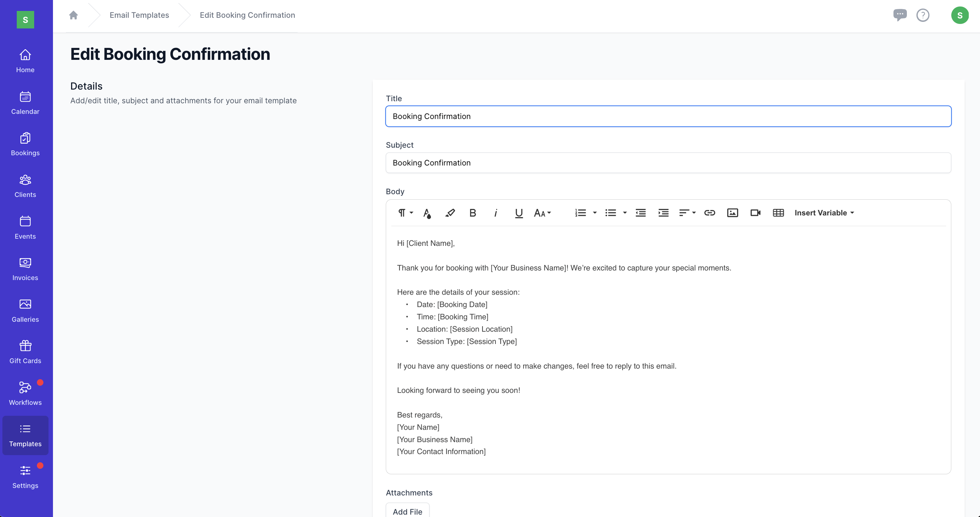Screen dimensions: 980x517
Task: Click the Subject input field
Action: click(x=668, y=162)
